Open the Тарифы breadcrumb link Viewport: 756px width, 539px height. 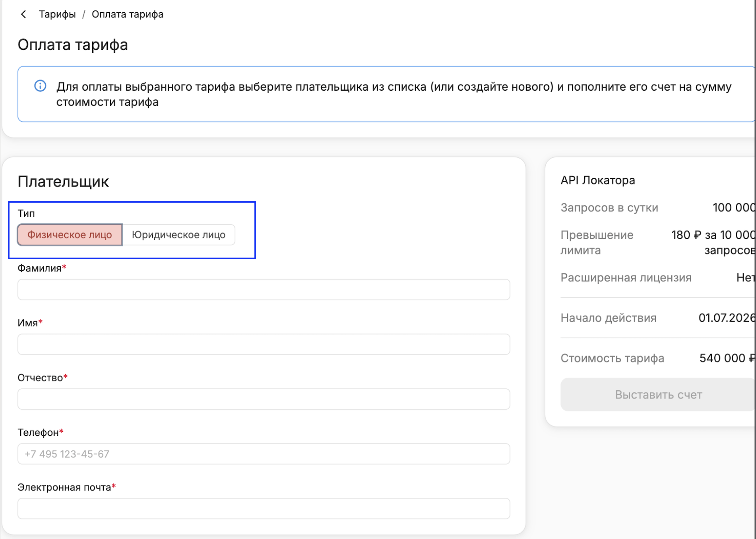click(57, 14)
